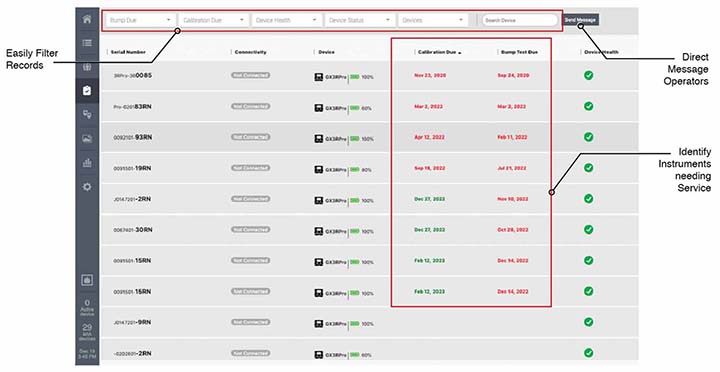Open the Device Health filter dropdown
This screenshot has height=372, width=720.
(x=287, y=20)
